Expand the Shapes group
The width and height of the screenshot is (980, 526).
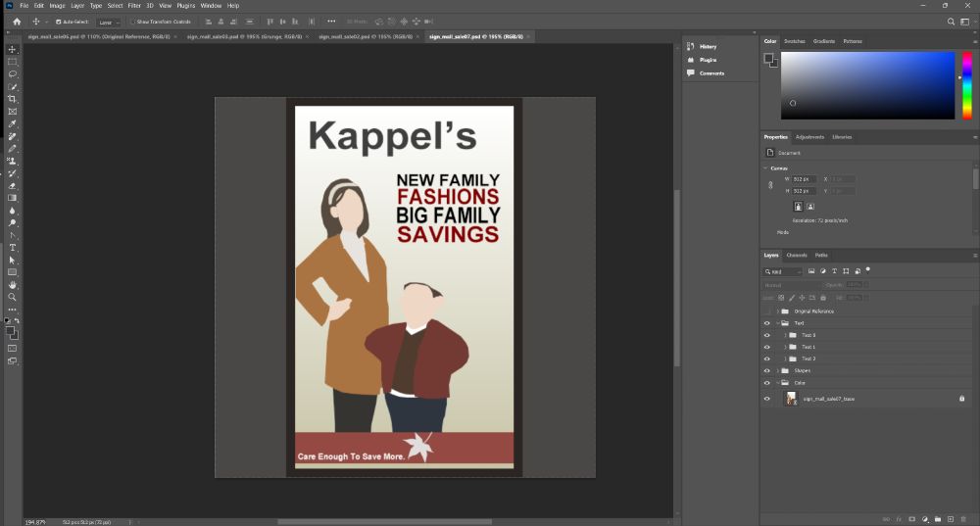778,370
